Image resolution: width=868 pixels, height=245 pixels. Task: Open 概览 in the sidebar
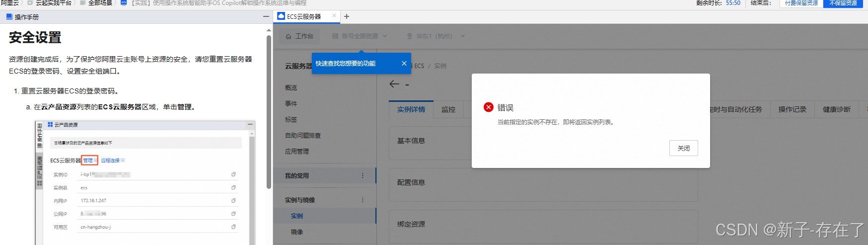pos(291,88)
